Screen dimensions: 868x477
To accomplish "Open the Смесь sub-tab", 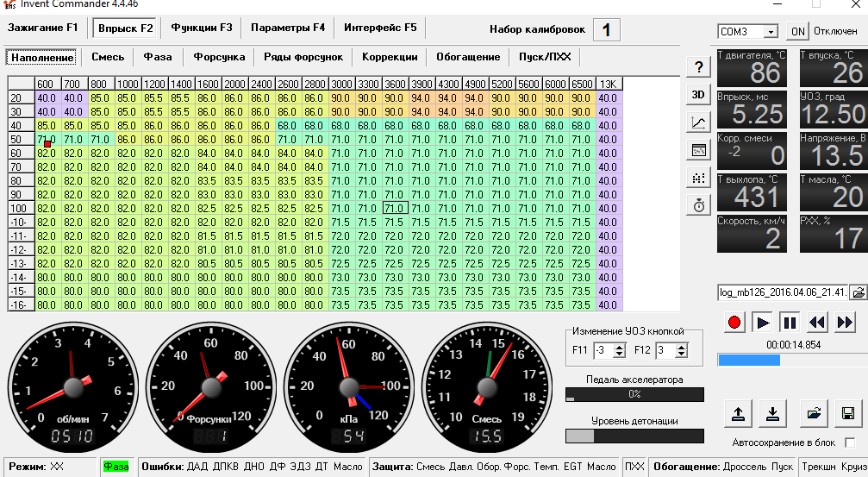I will (x=108, y=57).
